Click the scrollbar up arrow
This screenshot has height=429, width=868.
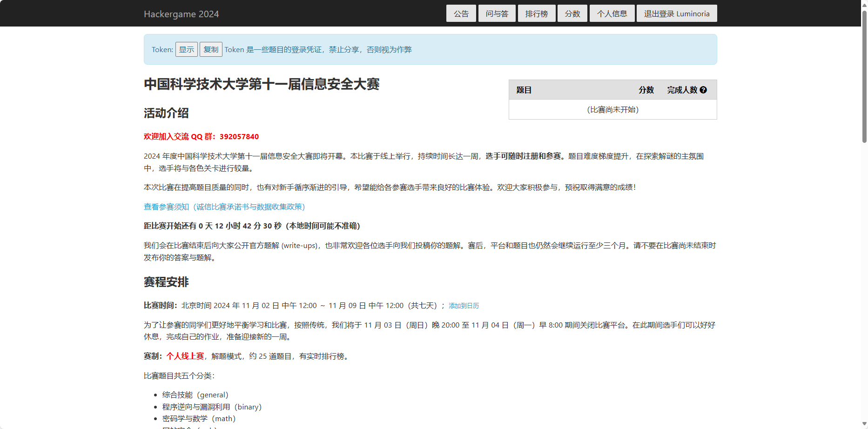[863, 5]
